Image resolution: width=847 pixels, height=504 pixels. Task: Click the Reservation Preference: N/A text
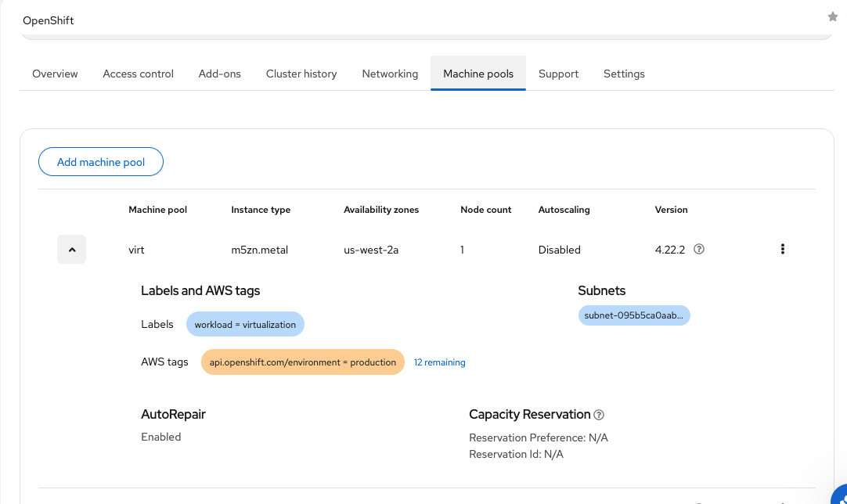[539, 438]
